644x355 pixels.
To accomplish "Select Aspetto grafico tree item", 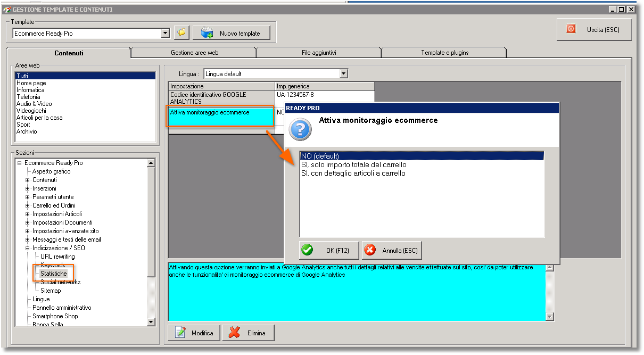I will (51, 171).
